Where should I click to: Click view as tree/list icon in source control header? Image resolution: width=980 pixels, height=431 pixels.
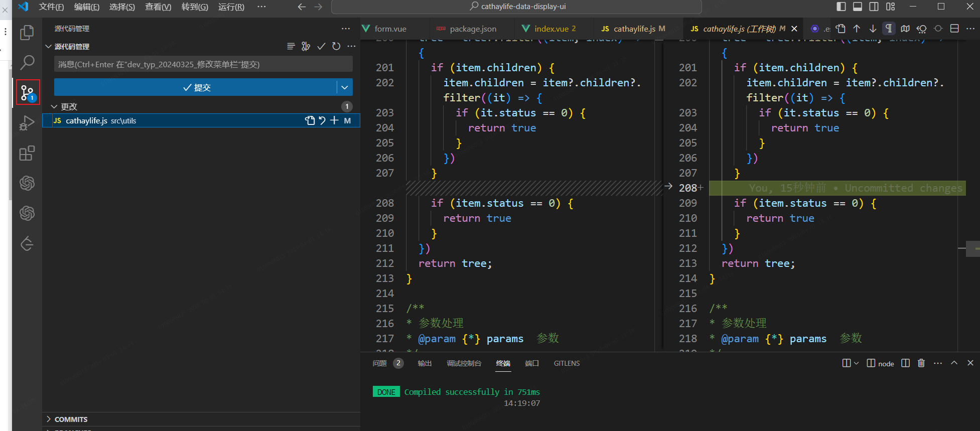[291, 46]
